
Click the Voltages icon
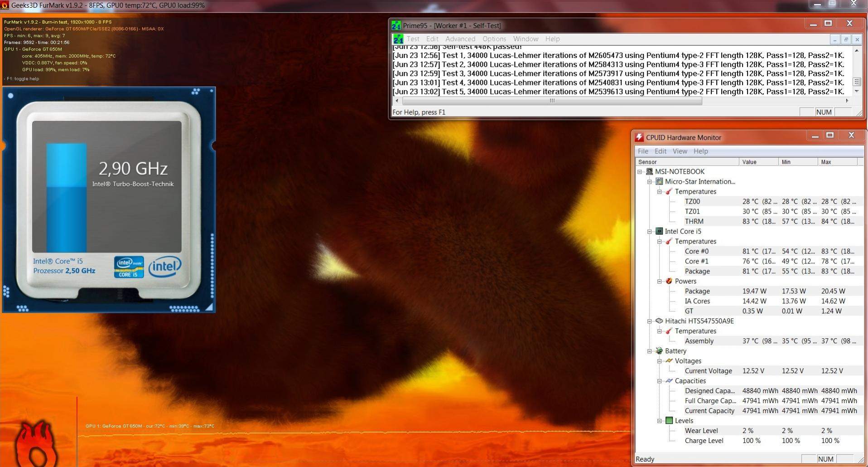[669, 361]
